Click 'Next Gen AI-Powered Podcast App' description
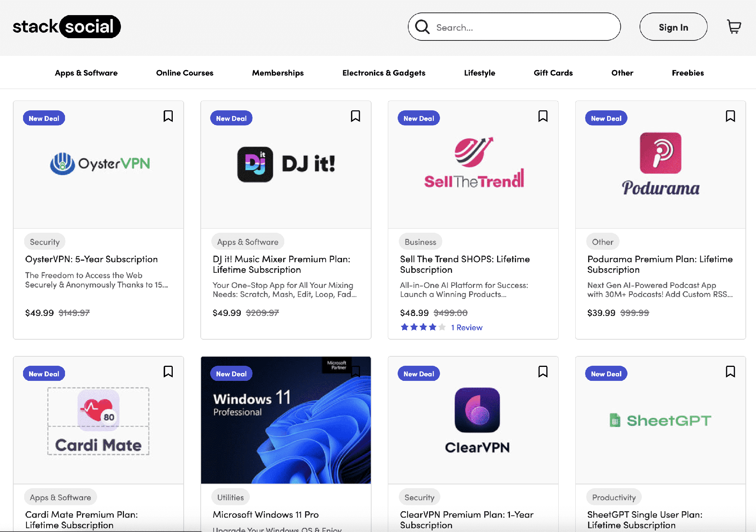 pos(660,290)
